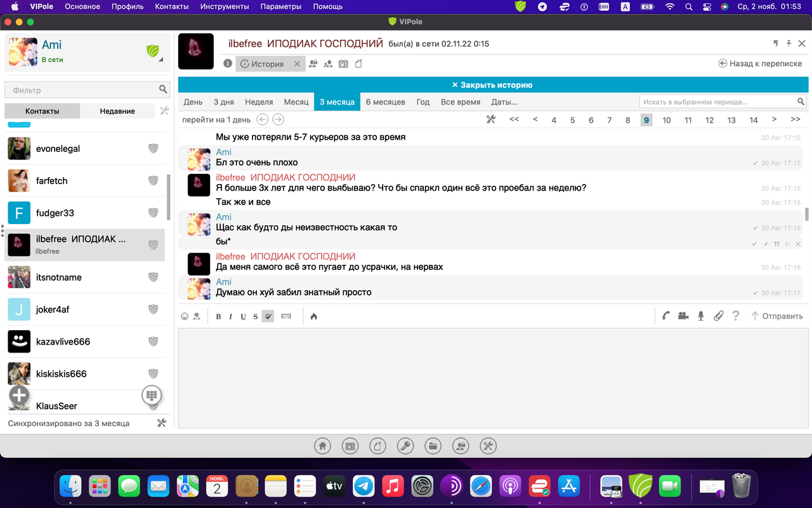This screenshot has height=508, width=812.
Task: Toggle underline text formatting
Action: tap(243, 316)
